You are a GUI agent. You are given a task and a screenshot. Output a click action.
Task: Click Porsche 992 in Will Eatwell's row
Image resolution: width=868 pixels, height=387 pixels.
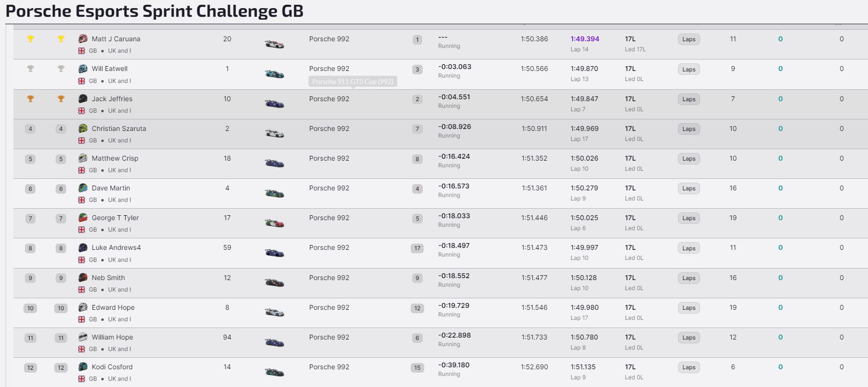pyautogui.click(x=329, y=69)
